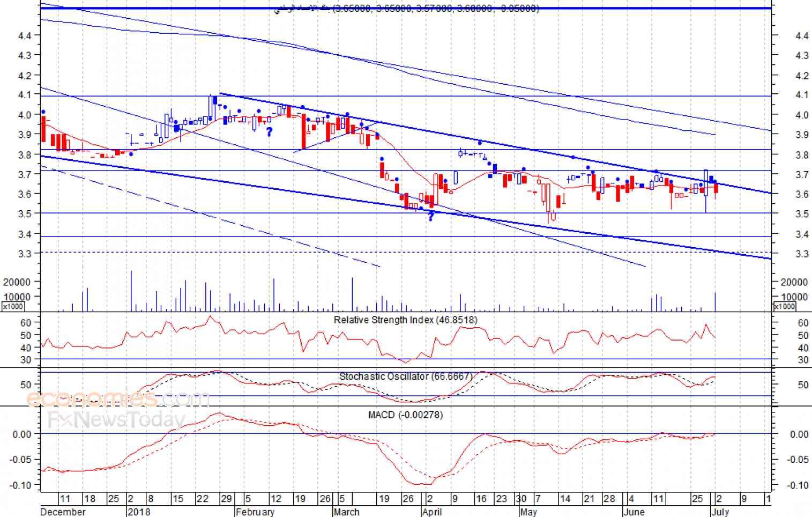Select the 21 date label in May
Screen dimensions: 812x517
[589, 499]
